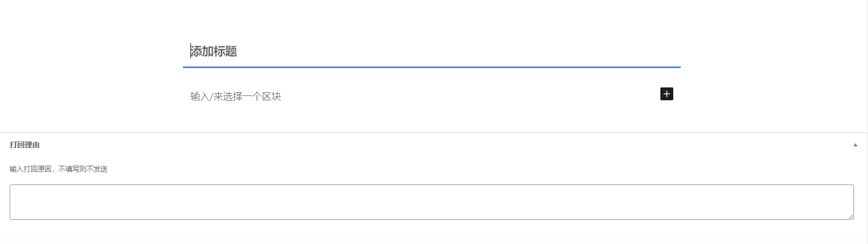Click the black plus add-block icon
Viewport: 868px width, 244px height.
(666, 94)
